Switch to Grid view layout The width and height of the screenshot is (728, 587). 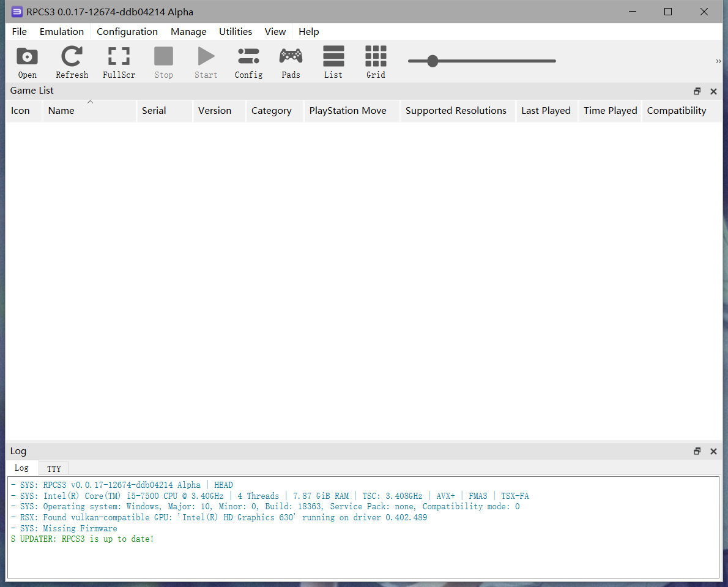coord(376,62)
